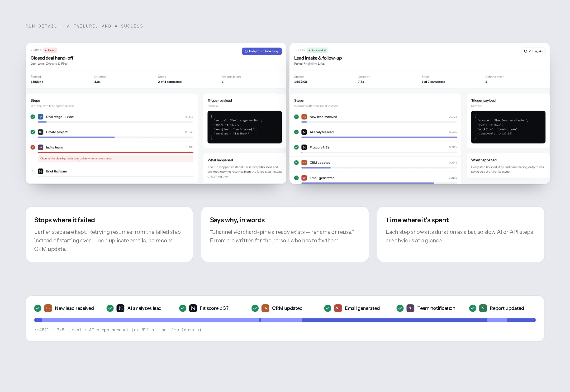Expand the Brief the team step chevron
The image size is (570, 392).
[33, 171]
